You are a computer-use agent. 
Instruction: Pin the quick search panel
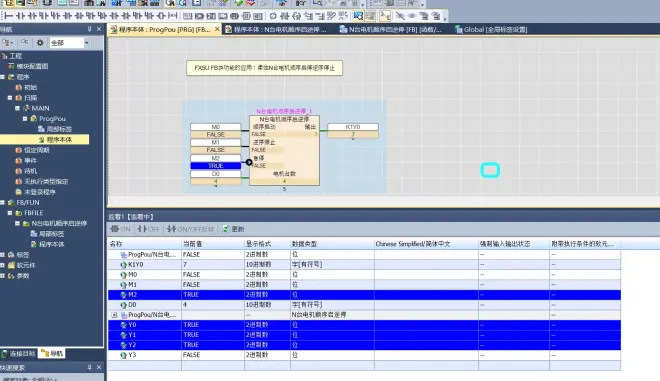89,367
